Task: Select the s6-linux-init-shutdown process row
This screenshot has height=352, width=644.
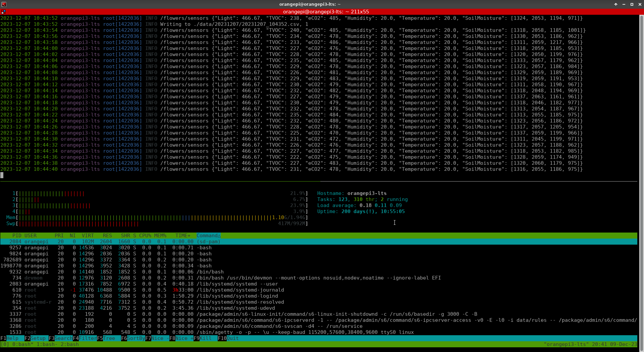Action: click(x=319, y=314)
